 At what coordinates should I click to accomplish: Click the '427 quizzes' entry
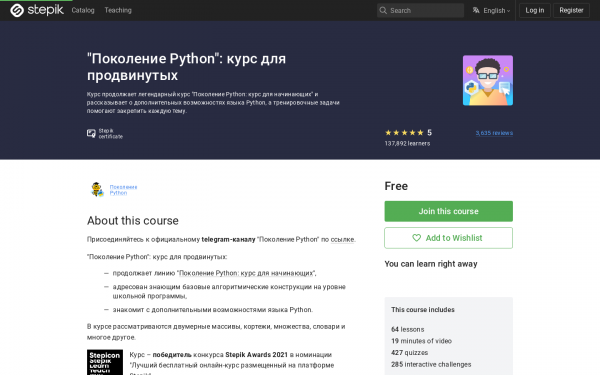point(409,352)
